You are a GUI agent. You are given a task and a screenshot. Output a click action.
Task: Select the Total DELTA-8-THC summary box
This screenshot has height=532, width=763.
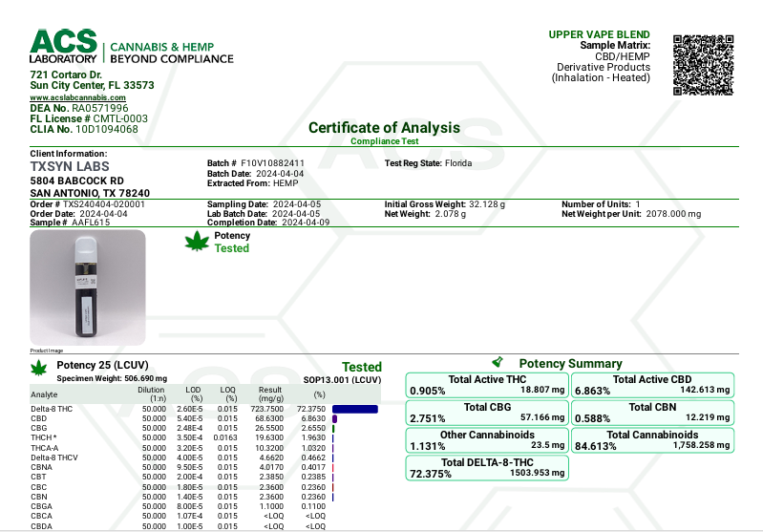point(487,468)
